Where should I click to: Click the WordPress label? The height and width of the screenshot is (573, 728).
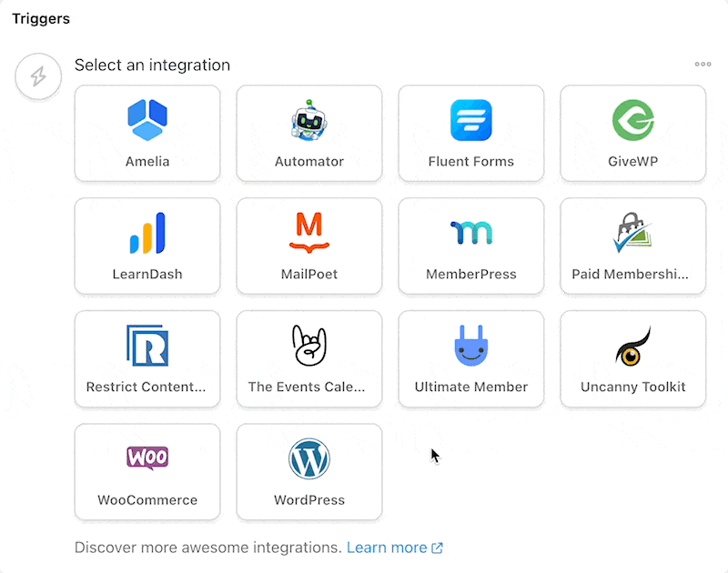point(309,500)
